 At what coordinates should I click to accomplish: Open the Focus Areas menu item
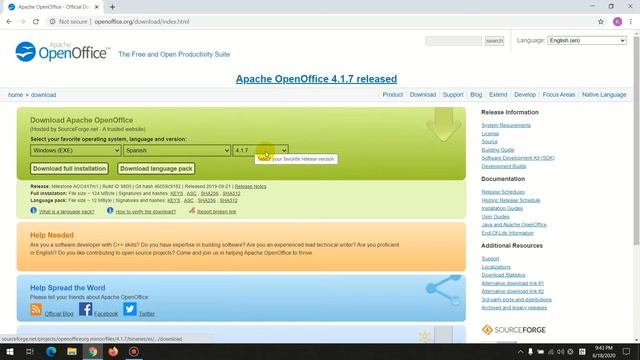coord(559,95)
